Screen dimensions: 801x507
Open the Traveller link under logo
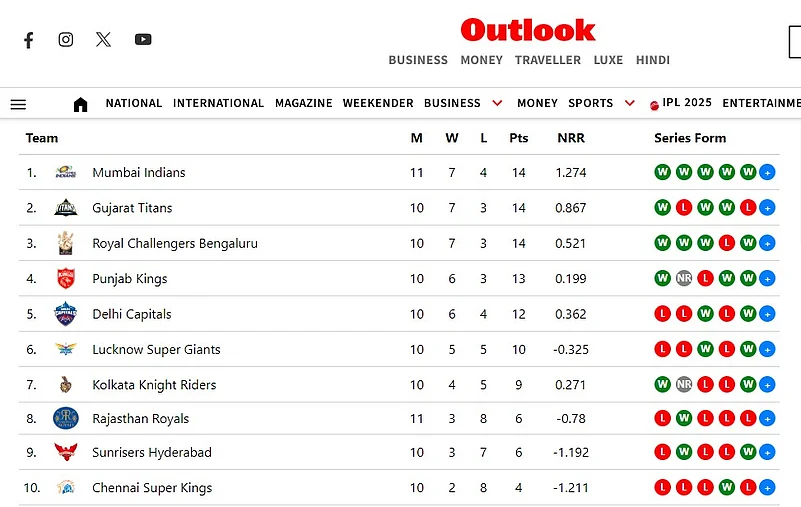pyautogui.click(x=547, y=60)
